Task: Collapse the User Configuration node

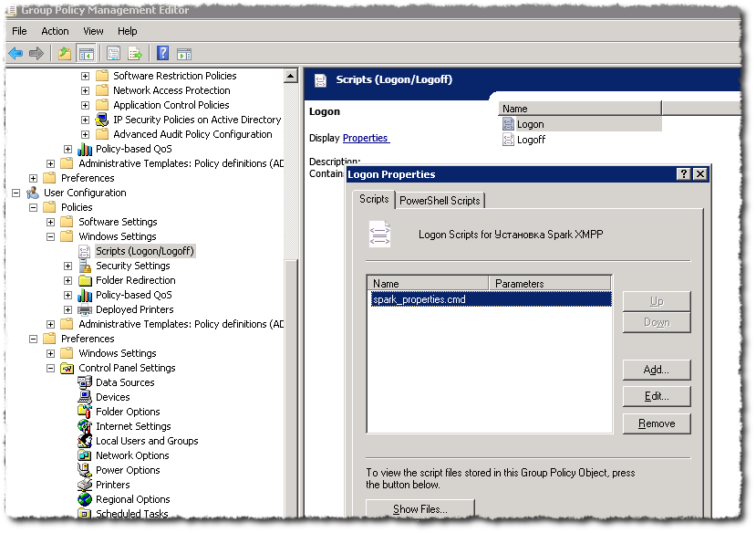Action: (15, 192)
